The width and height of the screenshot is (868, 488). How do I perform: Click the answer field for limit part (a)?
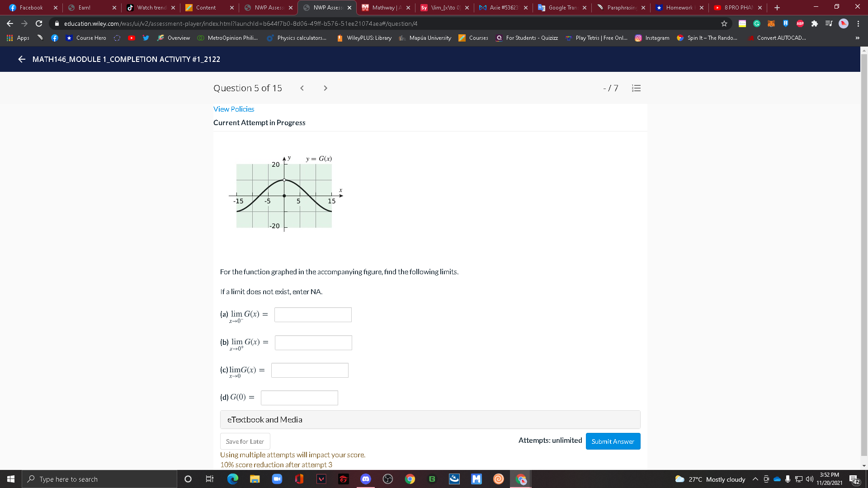coord(312,314)
